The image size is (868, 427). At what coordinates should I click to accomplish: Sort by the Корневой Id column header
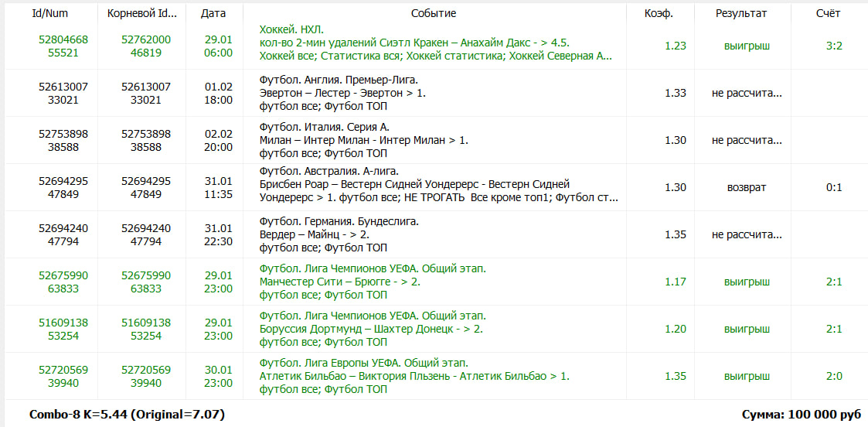[x=141, y=13]
